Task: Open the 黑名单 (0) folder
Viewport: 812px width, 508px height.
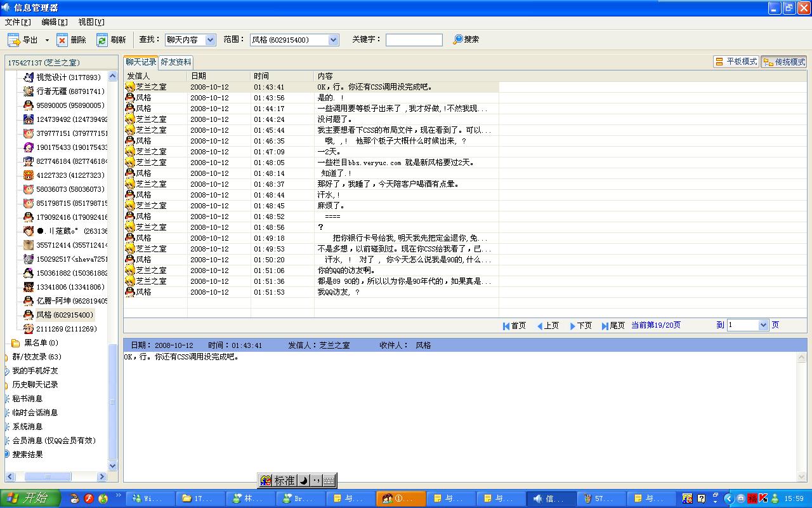Action: pyautogui.click(x=41, y=343)
